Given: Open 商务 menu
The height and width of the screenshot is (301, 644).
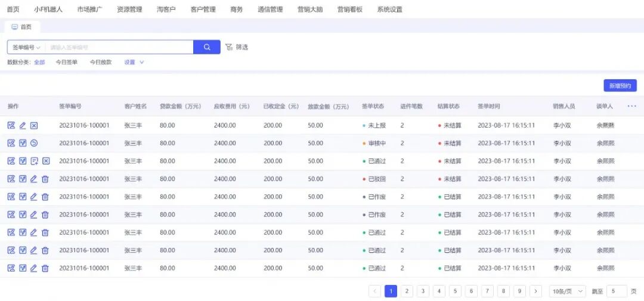Looking at the screenshot, I should (x=237, y=10).
